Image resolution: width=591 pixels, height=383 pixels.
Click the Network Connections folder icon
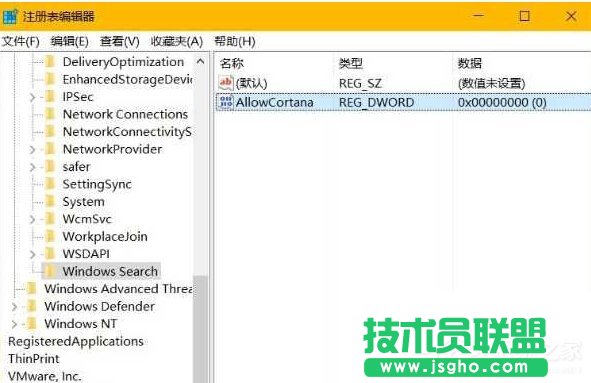pos(50,114)
